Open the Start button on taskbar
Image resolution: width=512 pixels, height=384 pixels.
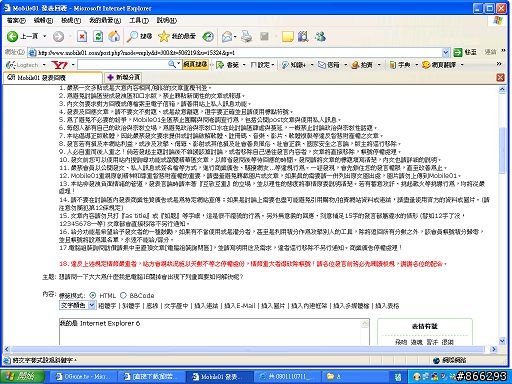click(23, 376)
